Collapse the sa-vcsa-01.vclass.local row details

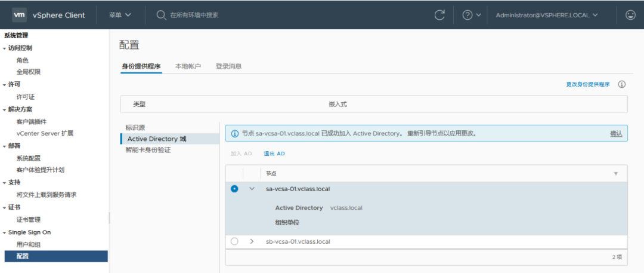(x=252, y=189)
